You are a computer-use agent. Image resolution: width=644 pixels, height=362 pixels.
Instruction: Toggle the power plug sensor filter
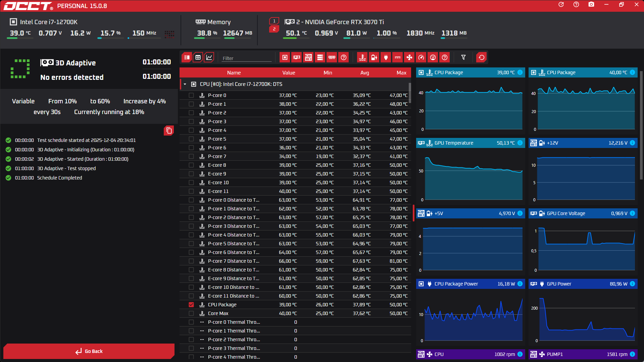click(x=386, y=57)
